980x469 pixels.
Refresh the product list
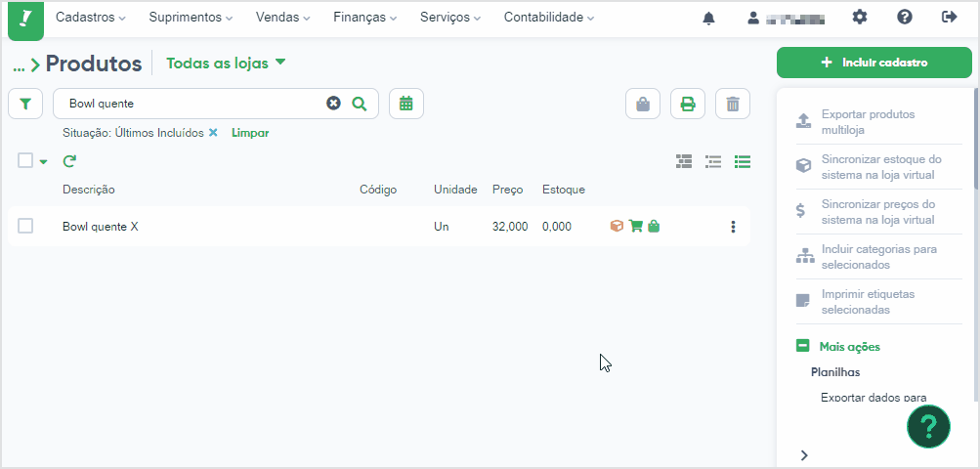(x=69, y=161)
